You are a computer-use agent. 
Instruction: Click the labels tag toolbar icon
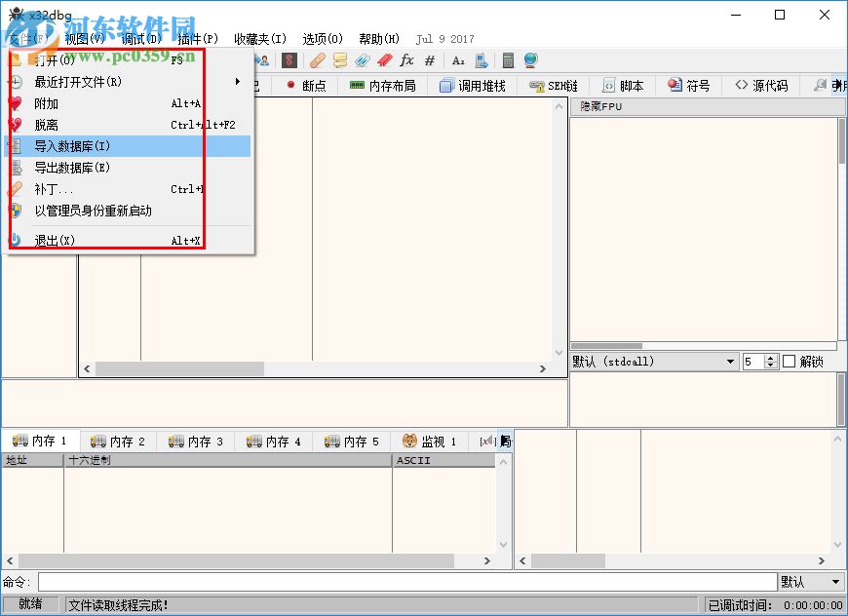click(x=363, y=60)
